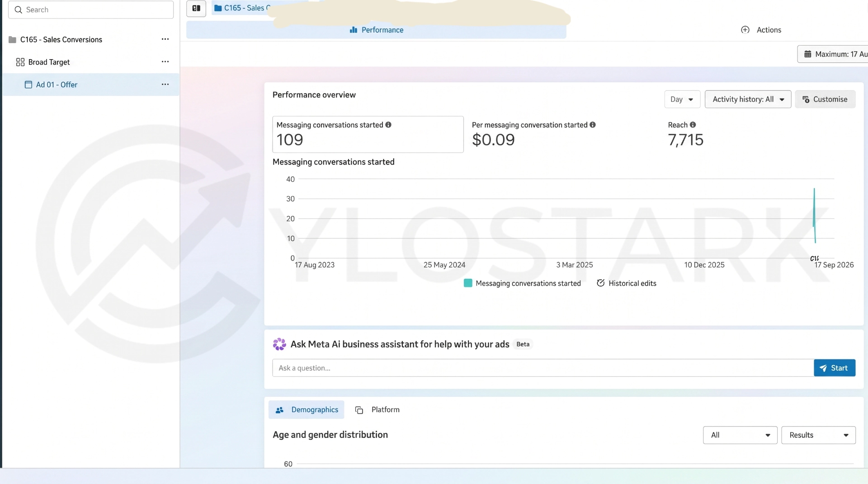Select C165 - Sales Conversions campaign row

tap(90, 40)
